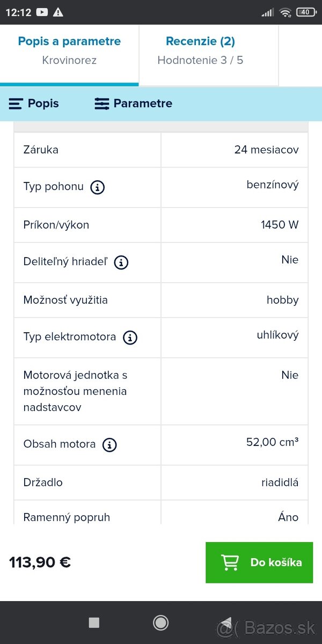Tap the Popis list icon
Viewport: 322px width, 644px height.
click(16, 104)
